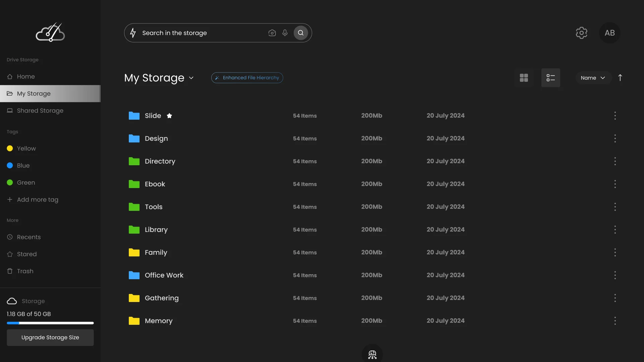
Task: Click the Storage cloud icon
Action: (x=12, y=301)
